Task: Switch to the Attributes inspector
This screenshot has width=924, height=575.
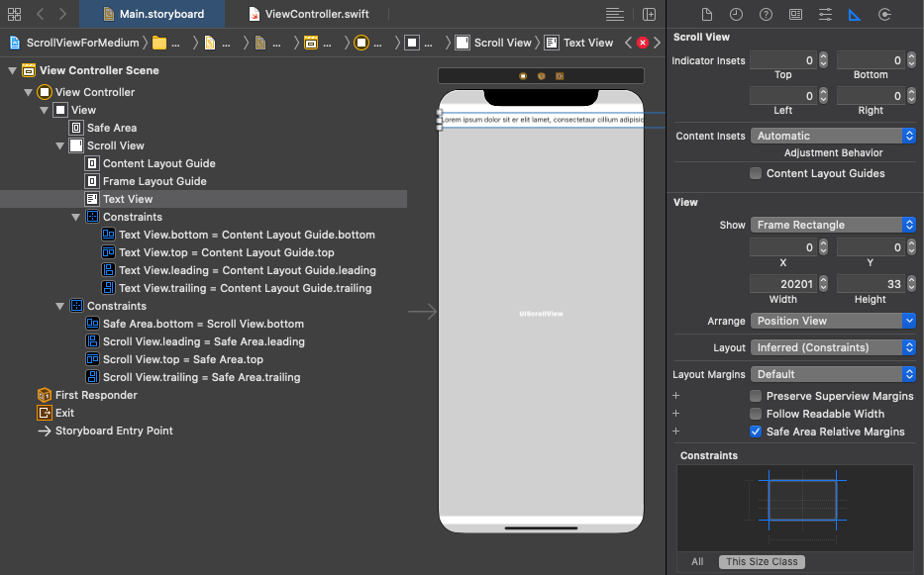Action: pos(825,15)
